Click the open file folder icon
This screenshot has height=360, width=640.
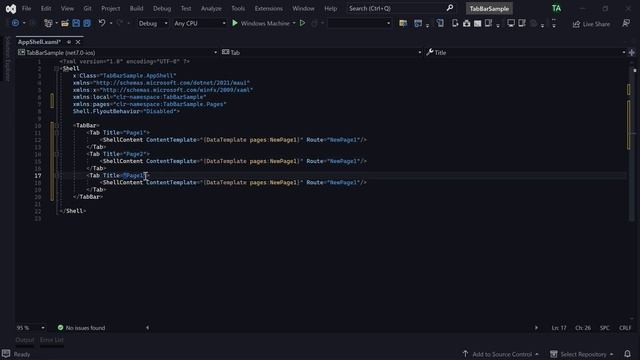click(x=65, y=23)
